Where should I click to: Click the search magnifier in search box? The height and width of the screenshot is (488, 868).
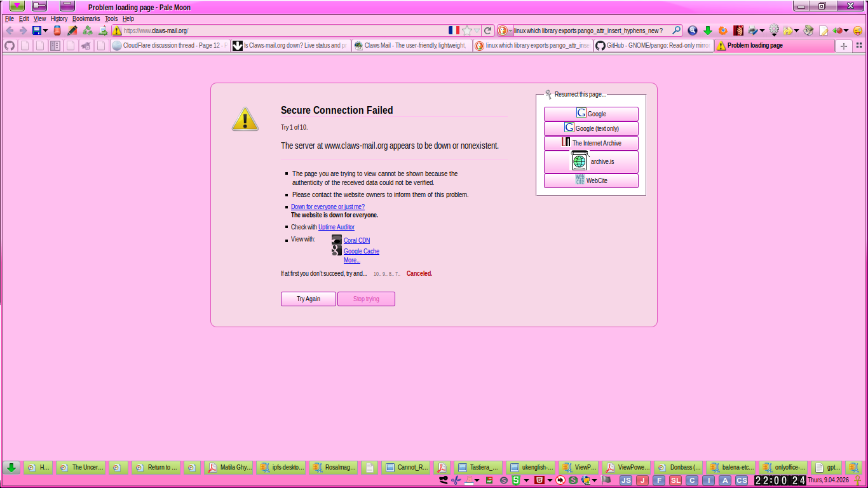pyautogui.click(x=676, y=30)
